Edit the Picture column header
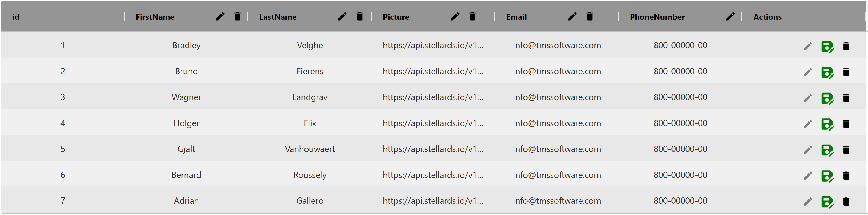868x215 pixels. coord(455,16)
